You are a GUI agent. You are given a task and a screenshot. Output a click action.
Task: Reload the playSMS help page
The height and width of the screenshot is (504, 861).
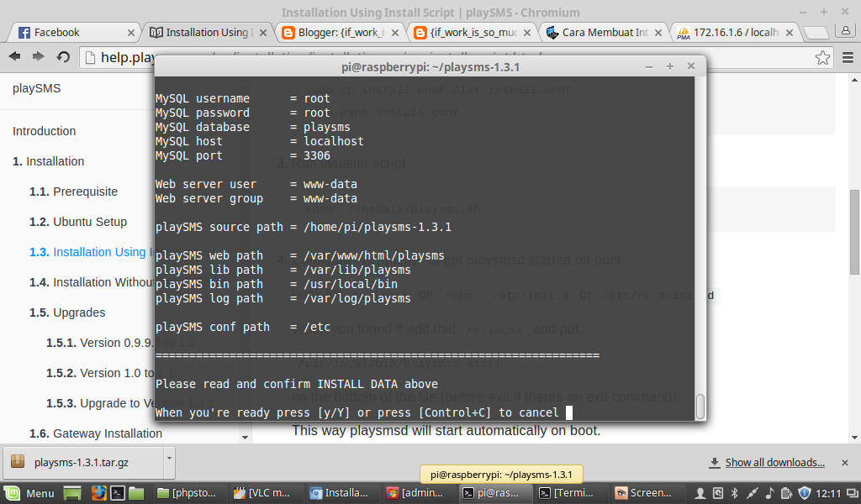(x=61, y=57)
